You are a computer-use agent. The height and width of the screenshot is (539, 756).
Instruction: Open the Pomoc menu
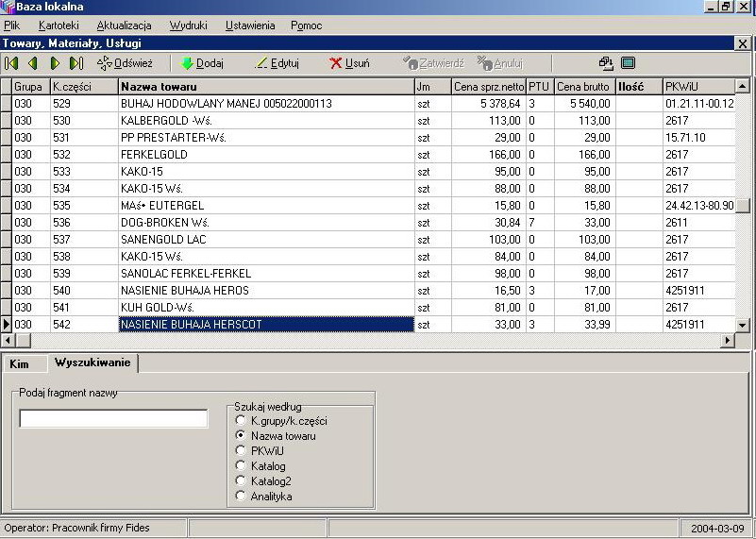(306, 25)
